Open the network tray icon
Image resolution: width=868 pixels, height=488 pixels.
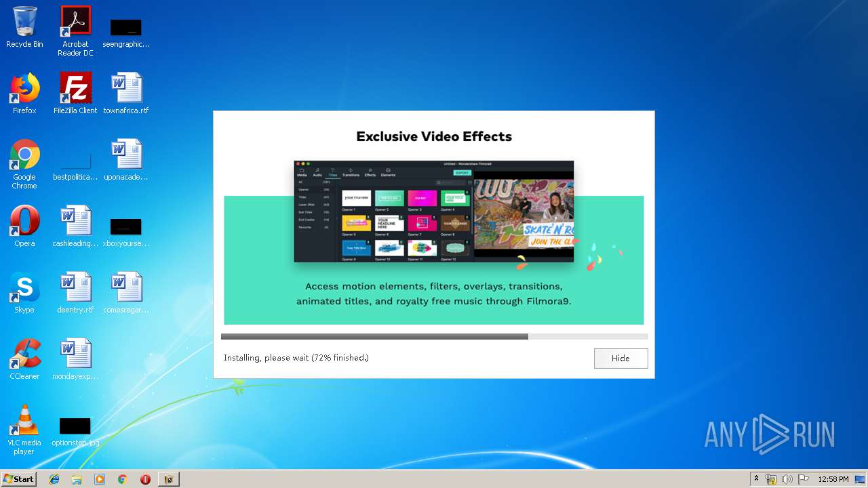tap(771, 479)
